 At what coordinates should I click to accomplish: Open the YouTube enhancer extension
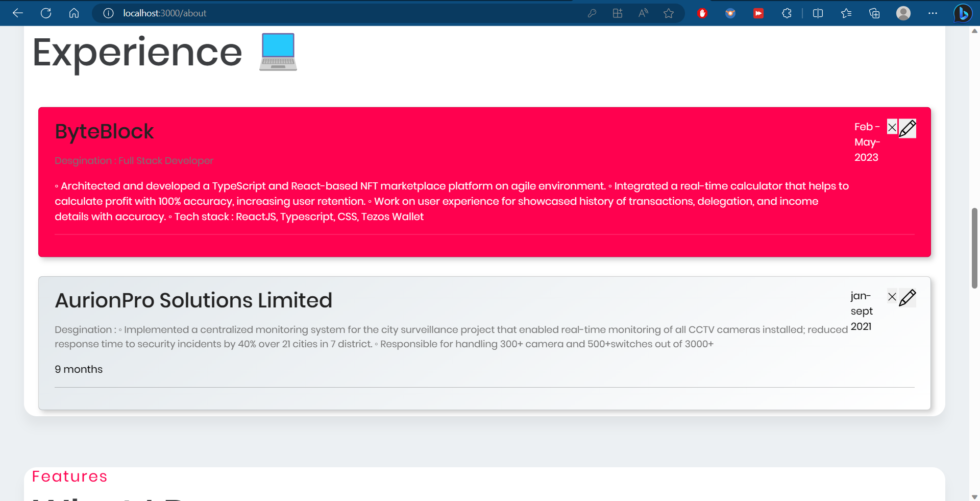pyautogui.click(x=758, y=13)
